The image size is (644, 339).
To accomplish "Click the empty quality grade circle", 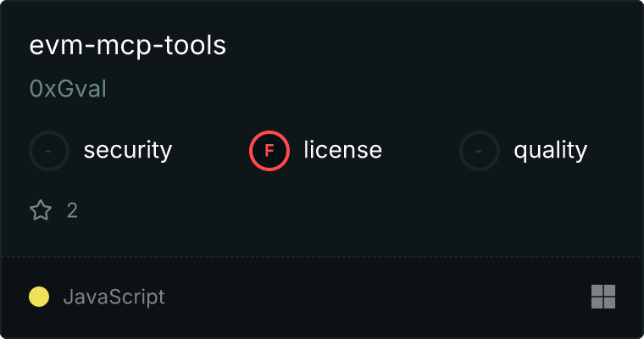I will (480, 151).
